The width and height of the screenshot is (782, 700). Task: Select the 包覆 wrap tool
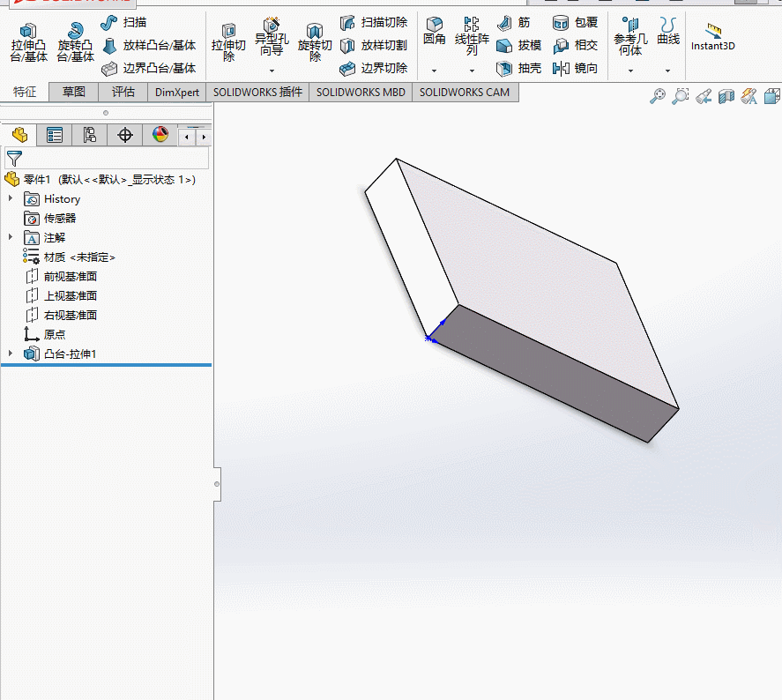click(575, 22)
